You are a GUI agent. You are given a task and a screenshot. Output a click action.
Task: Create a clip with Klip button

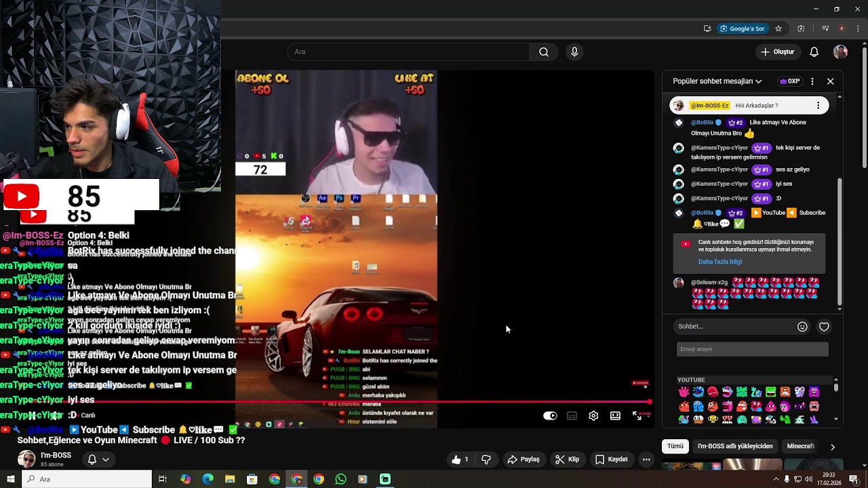(x=567, y=460)
